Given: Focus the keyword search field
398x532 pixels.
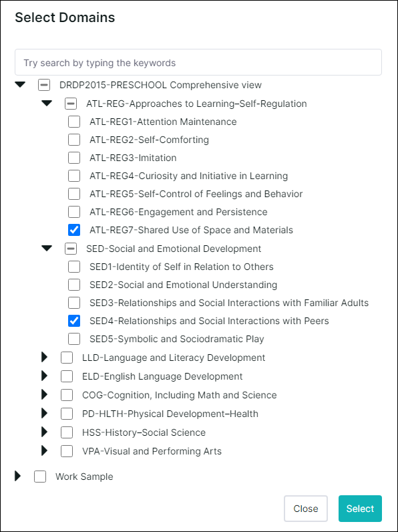Looking at the screenshot, I should [198, 62].
